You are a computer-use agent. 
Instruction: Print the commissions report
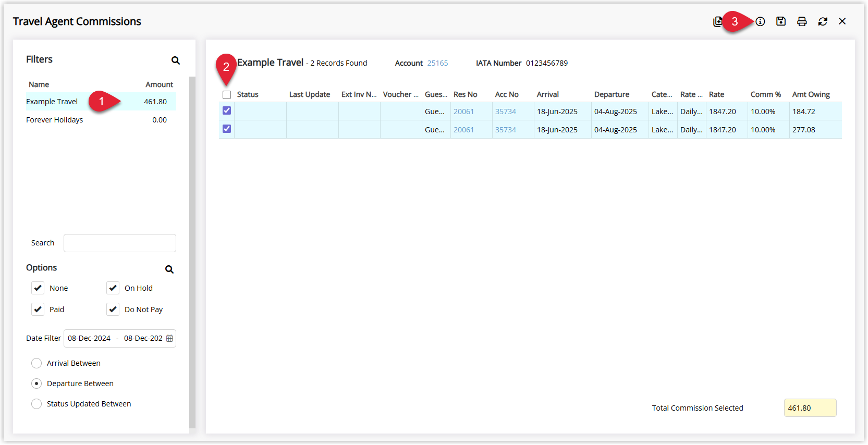pos(802,21)
